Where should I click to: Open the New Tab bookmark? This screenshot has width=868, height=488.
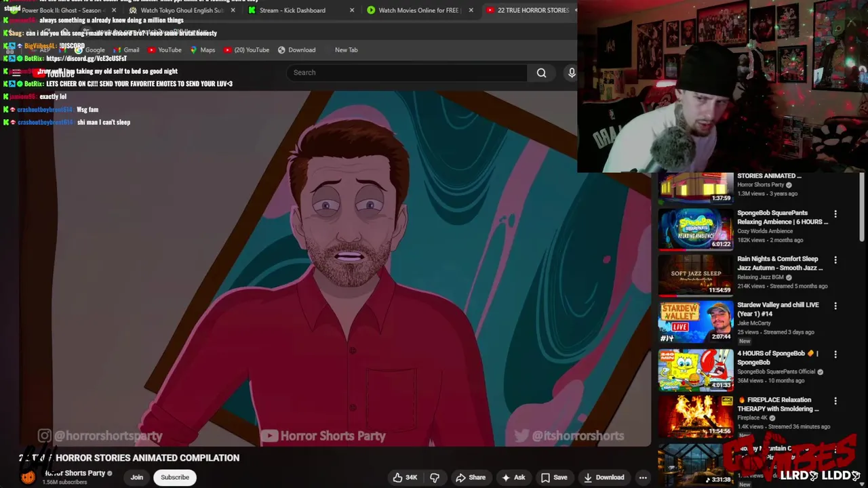(x=346, y=49)
